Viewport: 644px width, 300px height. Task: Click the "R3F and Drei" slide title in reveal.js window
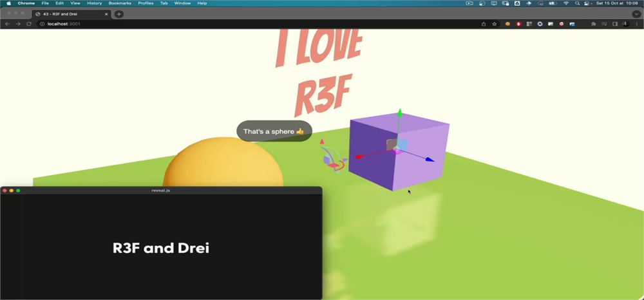click(161, 248)
